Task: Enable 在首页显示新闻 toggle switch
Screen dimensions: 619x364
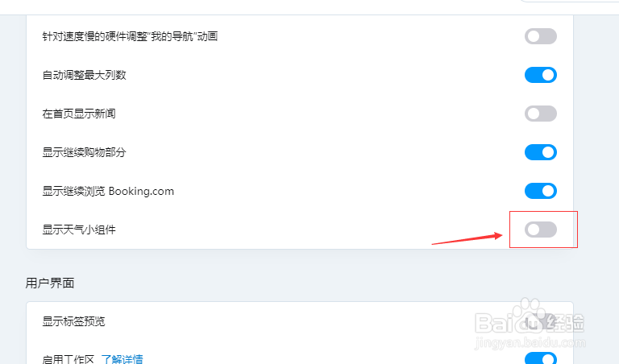Action: [x=541, y=114]
